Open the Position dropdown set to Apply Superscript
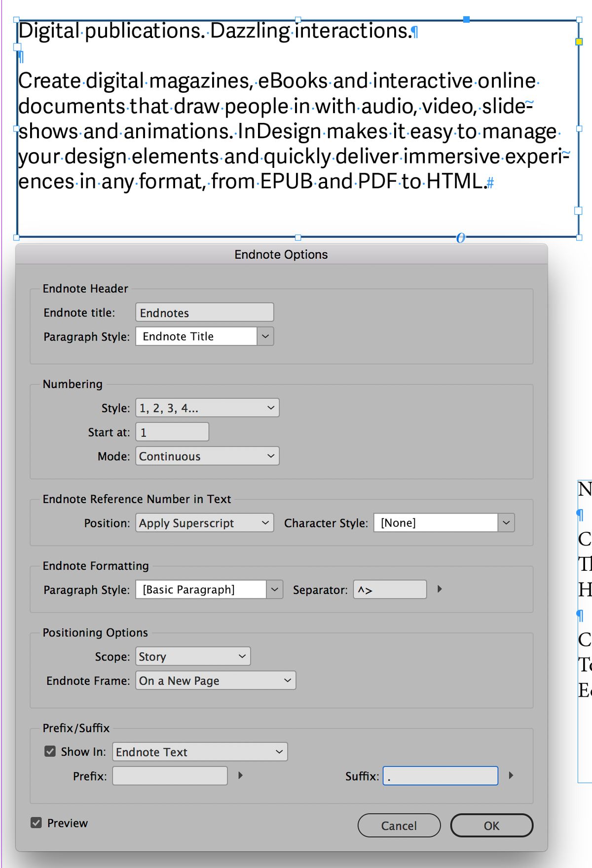 [265, 522]
